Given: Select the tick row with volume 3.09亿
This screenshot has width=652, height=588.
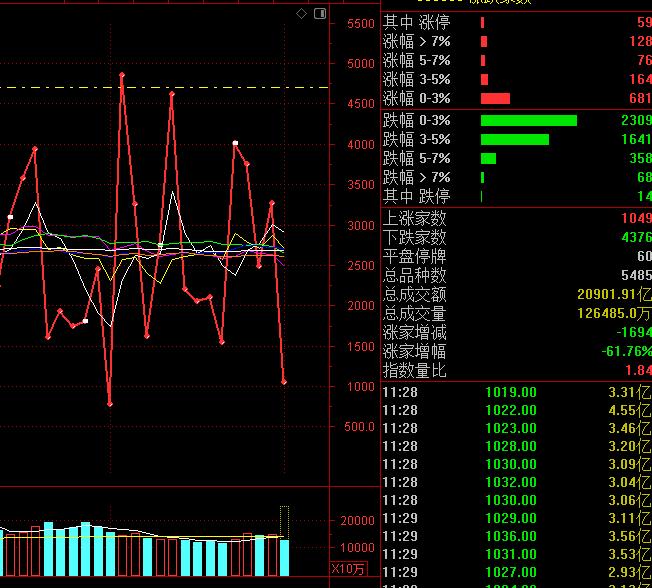Looking at the screenshot, I should click(x=517, y=464).
